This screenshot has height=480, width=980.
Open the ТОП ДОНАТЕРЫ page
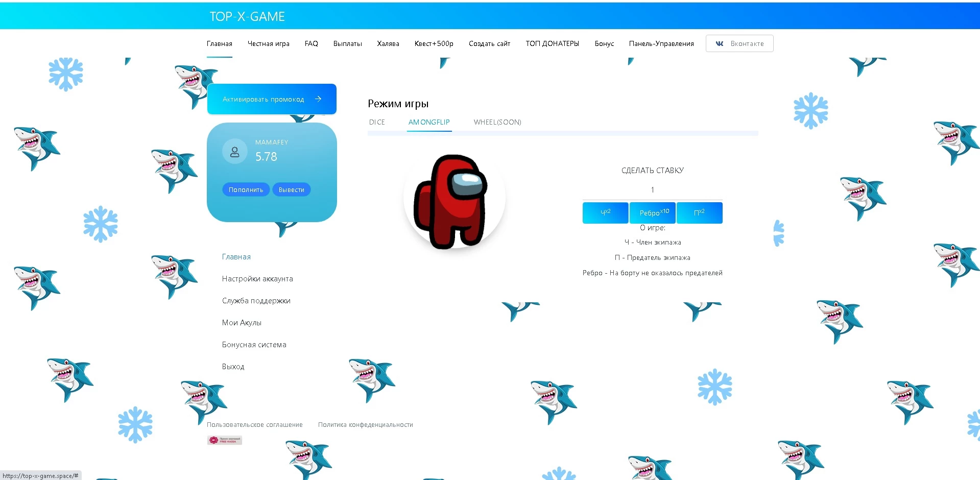[x=553, y=43]
